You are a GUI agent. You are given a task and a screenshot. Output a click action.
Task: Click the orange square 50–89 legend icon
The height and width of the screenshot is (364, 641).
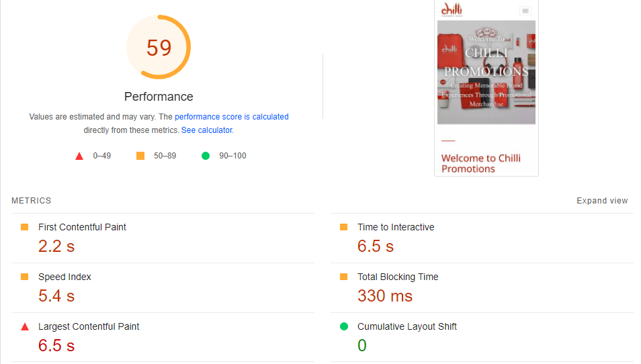coord(140,156)
